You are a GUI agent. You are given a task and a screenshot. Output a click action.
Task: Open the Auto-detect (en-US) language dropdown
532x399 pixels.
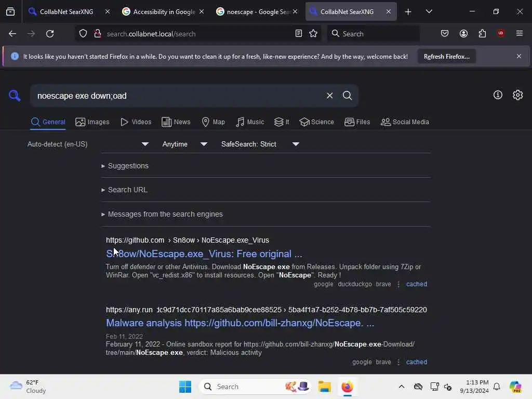coord(88,144)
